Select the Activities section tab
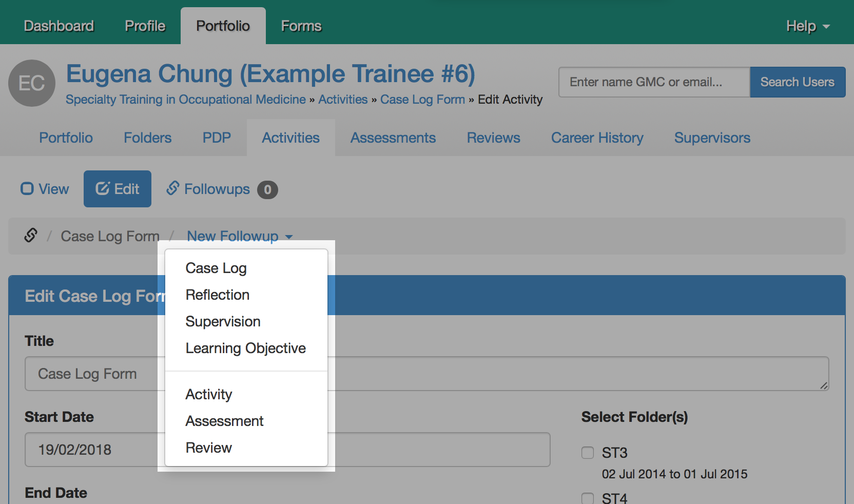854x504 pixels. click(x=291, y=138)
